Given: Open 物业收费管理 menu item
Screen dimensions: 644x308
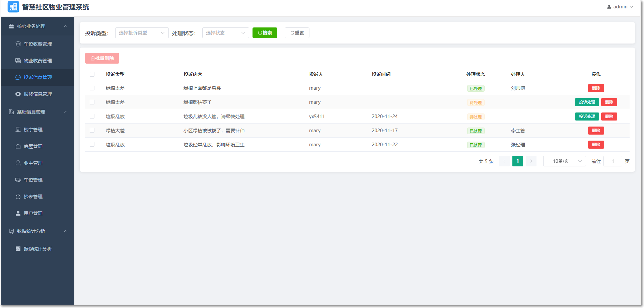Looking at the screenshot, I should (x=38, y=61).
